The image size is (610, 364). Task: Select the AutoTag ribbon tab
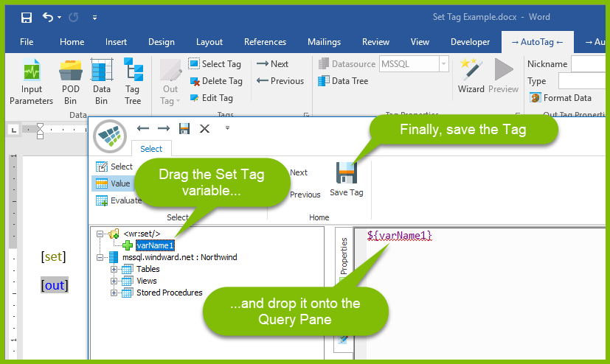(x=537, y=42)
